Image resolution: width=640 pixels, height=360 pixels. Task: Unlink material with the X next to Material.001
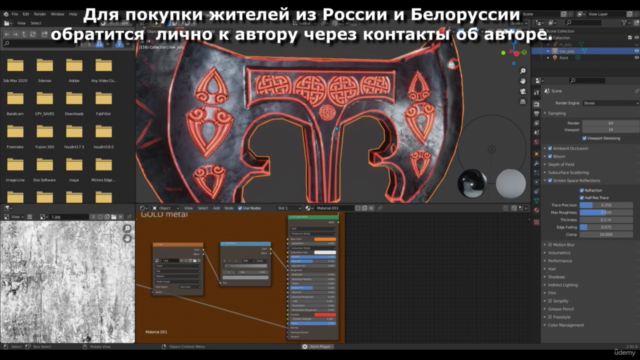coord(371,208)
